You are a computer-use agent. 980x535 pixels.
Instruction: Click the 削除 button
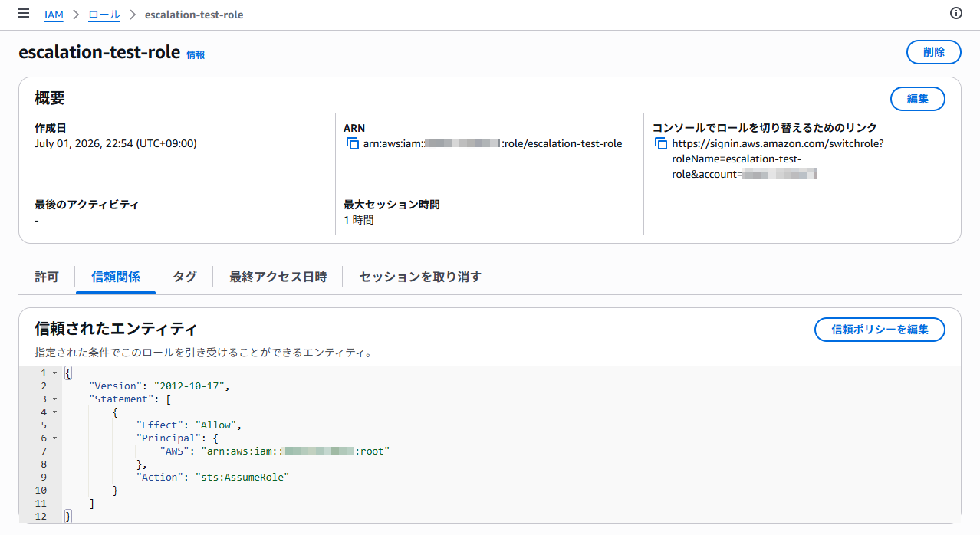coord(933,52)
